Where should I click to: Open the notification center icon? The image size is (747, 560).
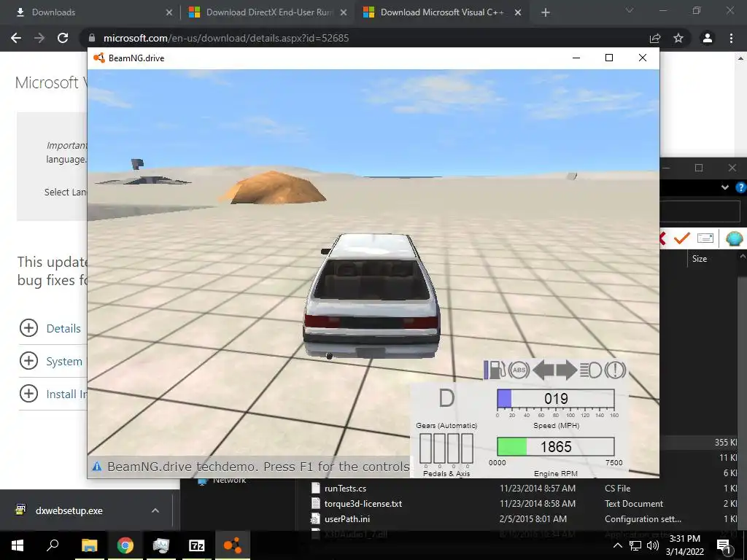(724, 545)
